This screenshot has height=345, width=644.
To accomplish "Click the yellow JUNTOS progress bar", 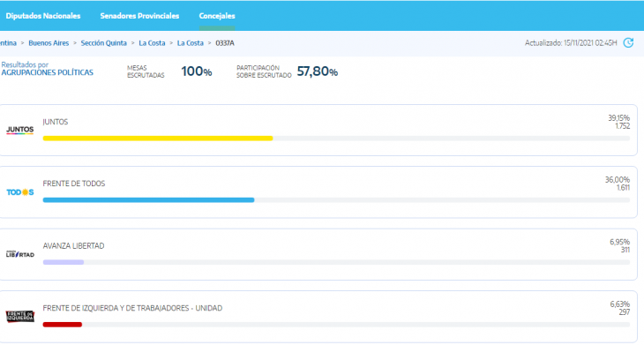I will point(158,139).
